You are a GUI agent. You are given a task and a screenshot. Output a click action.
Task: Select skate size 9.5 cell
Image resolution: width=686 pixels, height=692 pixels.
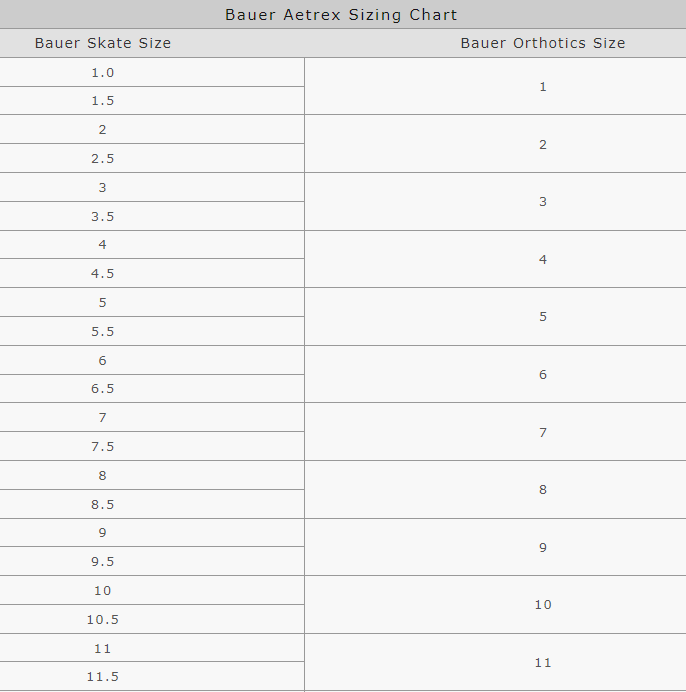103,561
